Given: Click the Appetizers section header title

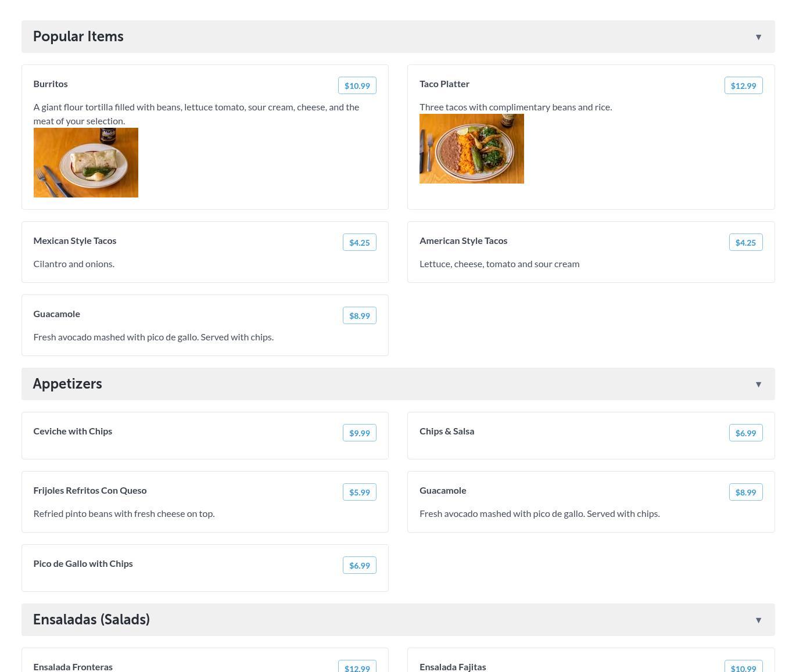Looking at the screenshot, I should point(67,384).
